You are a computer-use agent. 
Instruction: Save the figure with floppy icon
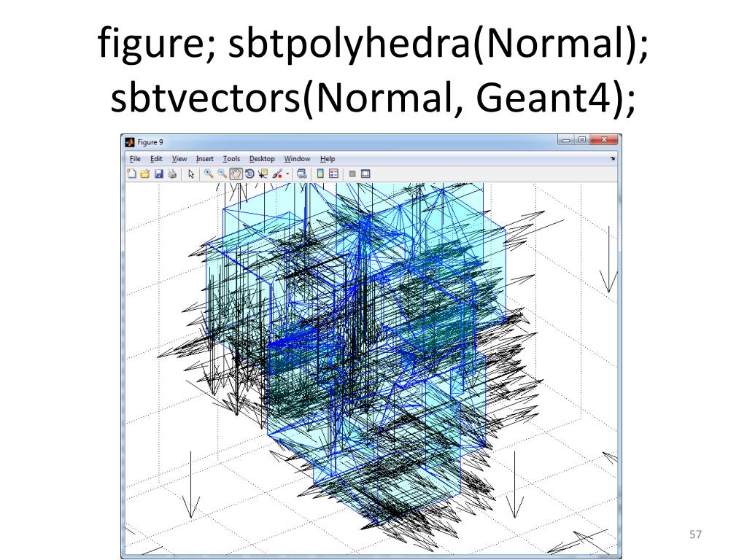point(158,174)
